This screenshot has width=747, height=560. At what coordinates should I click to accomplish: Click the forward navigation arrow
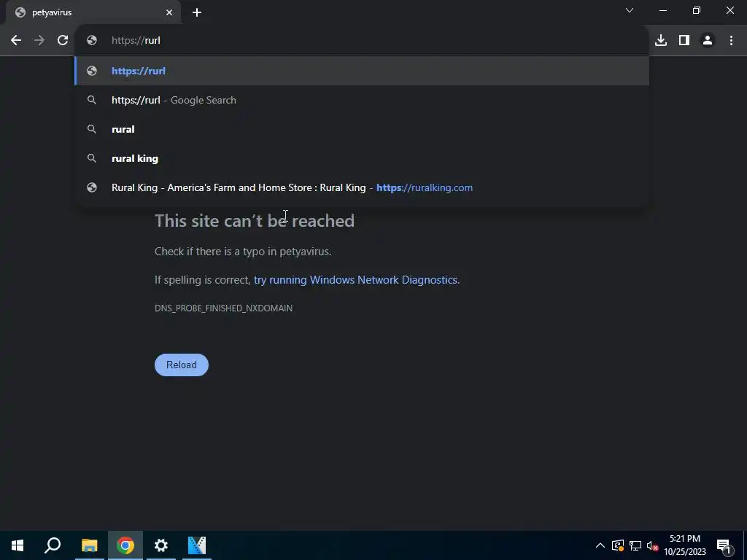click(x=39, y=41)
